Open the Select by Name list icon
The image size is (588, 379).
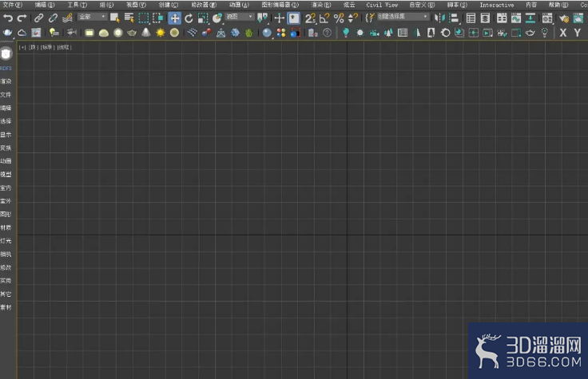pos(129,18)
